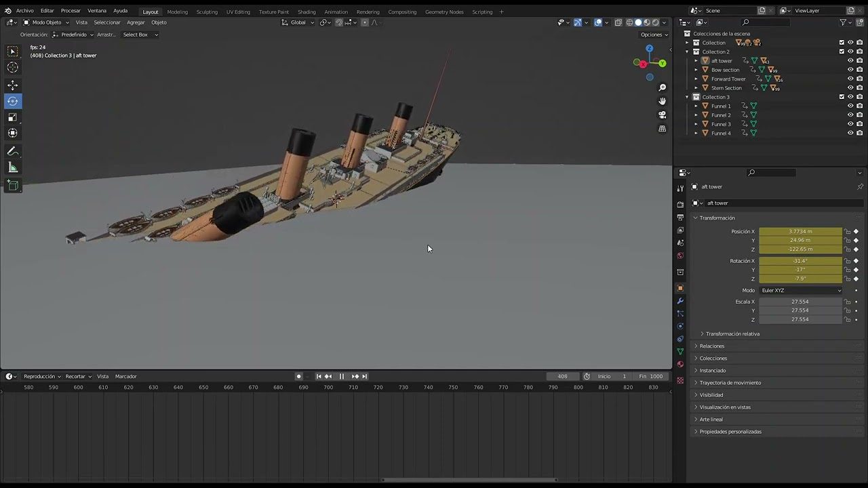
Task: Switch to Shading workspace tab
Action: 307,12
